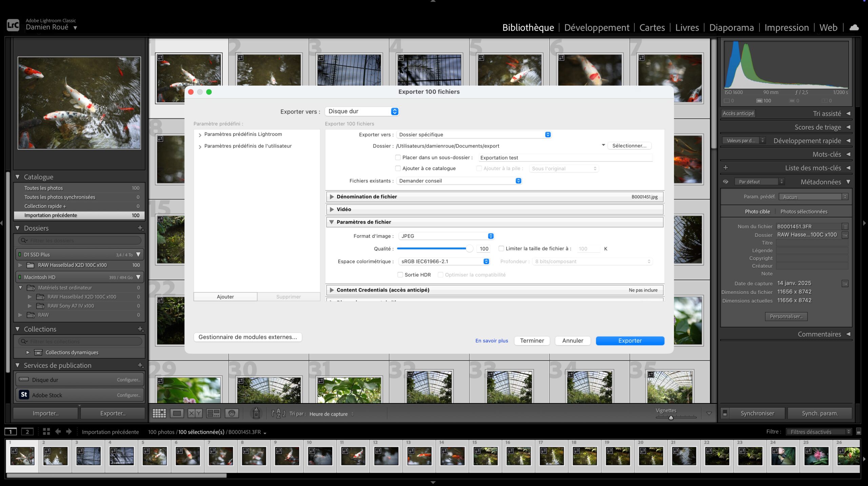Open the people face view icon
Image resolution: width=868 pixels, height=486 pixels.
tap(232, 413)
